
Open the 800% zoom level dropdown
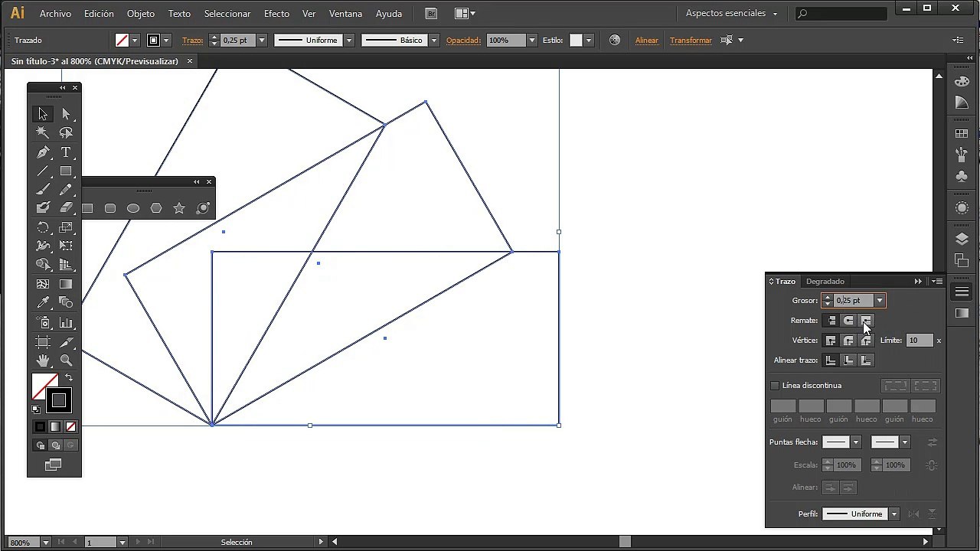click(x=46, y=543)
